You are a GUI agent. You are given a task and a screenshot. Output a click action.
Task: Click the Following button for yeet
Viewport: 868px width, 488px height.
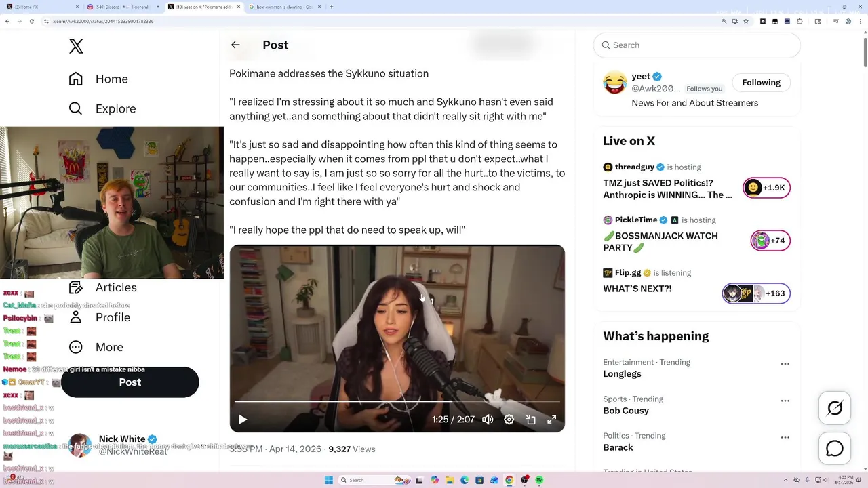(761, 82)
